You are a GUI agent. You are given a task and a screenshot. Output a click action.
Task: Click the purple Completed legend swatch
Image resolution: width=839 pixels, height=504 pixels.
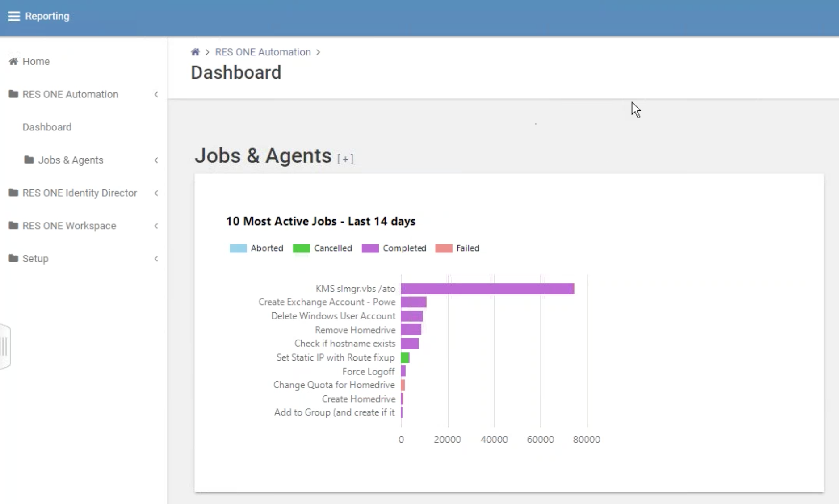pyautogui.click(x=370, y=248)
